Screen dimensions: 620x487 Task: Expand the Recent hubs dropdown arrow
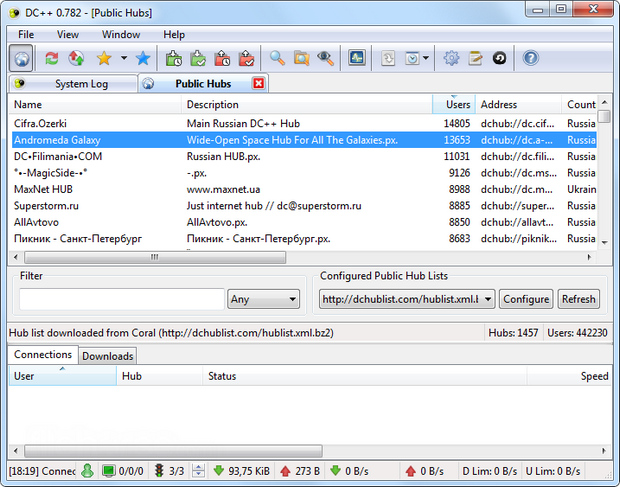pyautogui.click(x=426, y=58)
